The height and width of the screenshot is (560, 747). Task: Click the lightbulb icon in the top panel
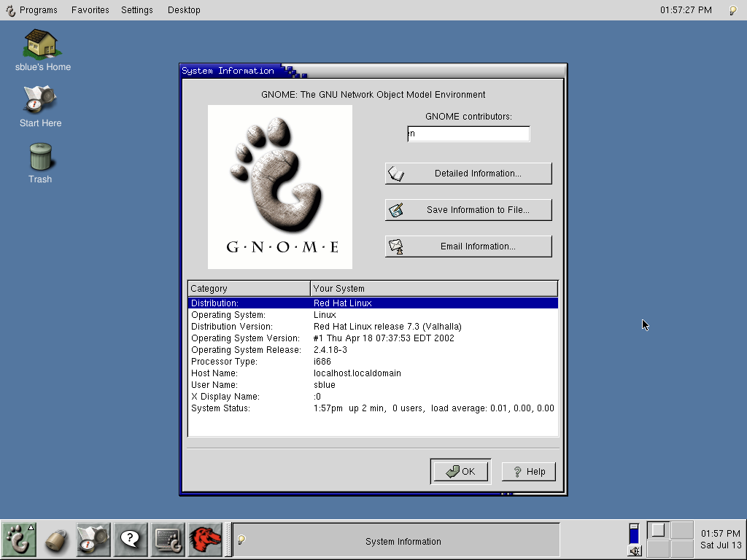(x=732, y=9)
